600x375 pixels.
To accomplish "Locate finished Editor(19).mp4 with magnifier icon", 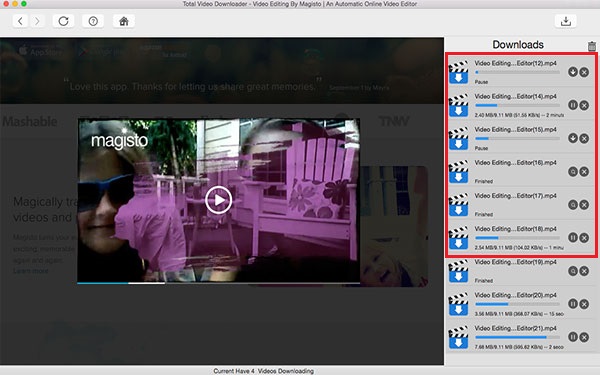I will point(572,271).
